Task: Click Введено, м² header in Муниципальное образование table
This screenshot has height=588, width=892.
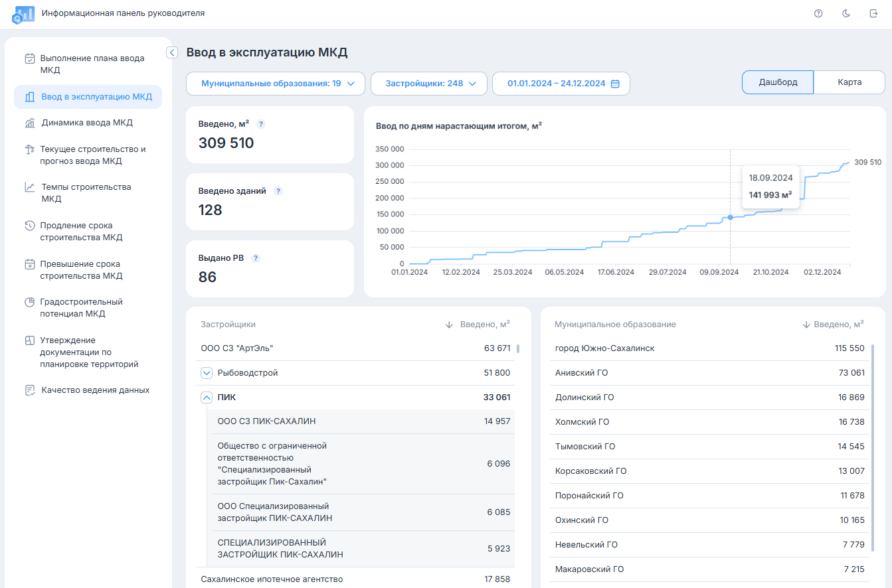Action: point(839,325)
